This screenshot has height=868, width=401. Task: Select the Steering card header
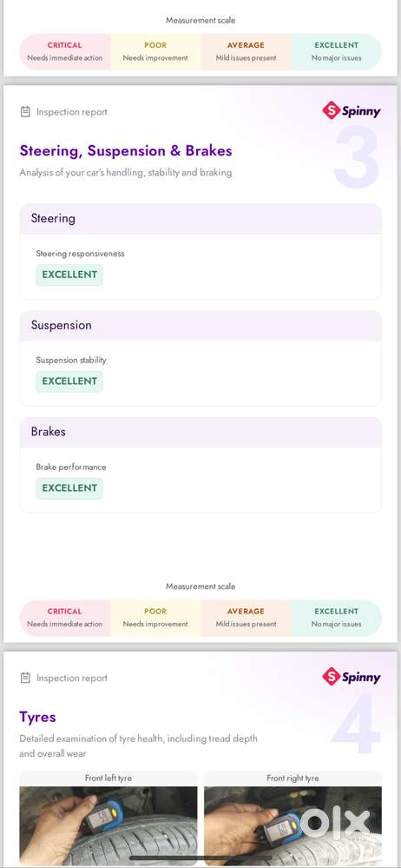point(200,219)
